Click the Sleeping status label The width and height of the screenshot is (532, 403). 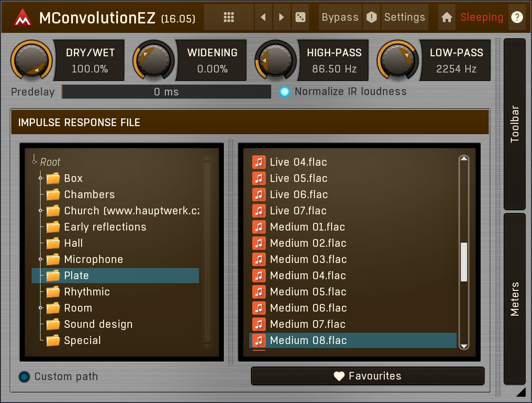click(482, 17)
